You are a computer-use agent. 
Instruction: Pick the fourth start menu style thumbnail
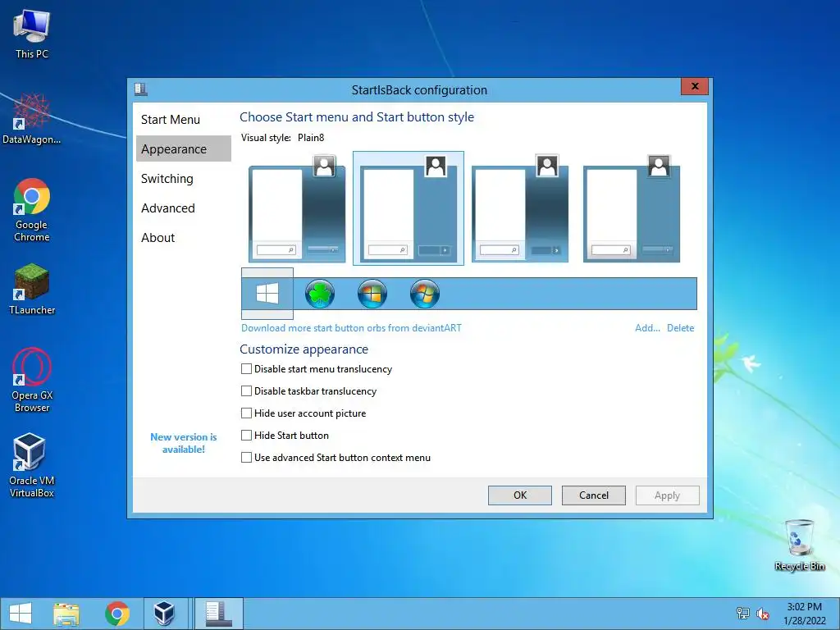(x=631, y=208)
